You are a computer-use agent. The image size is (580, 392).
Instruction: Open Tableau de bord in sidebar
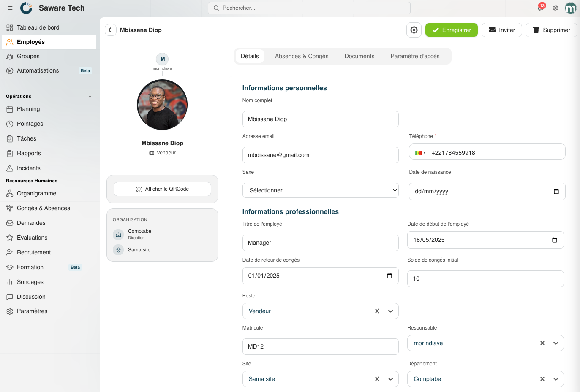click(49, 27)
